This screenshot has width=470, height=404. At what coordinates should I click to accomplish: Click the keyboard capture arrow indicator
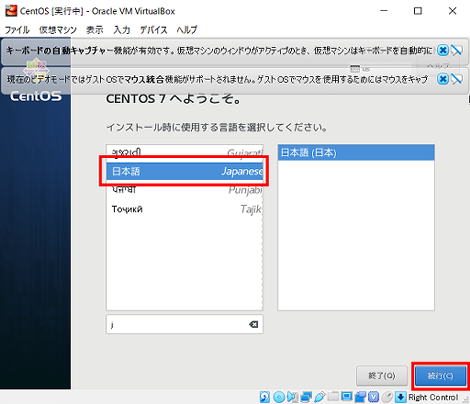coord(401,397)
